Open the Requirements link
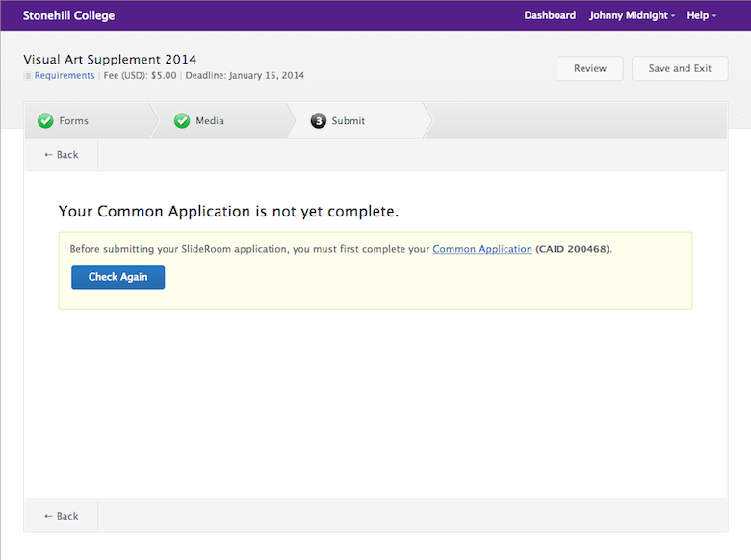This screenshot has height=560, width=751. (x=65, y=76)
